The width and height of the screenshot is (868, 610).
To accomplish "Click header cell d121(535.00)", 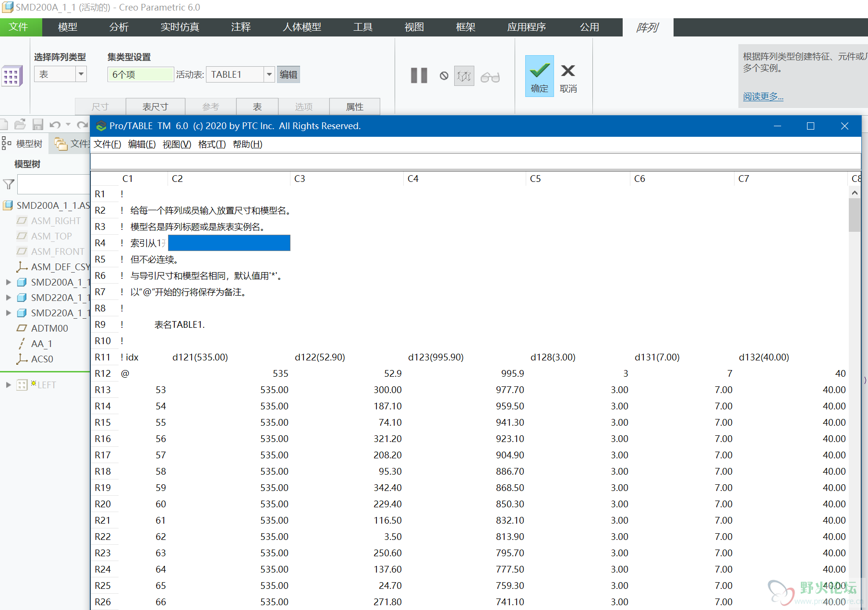I will point(200,357).
